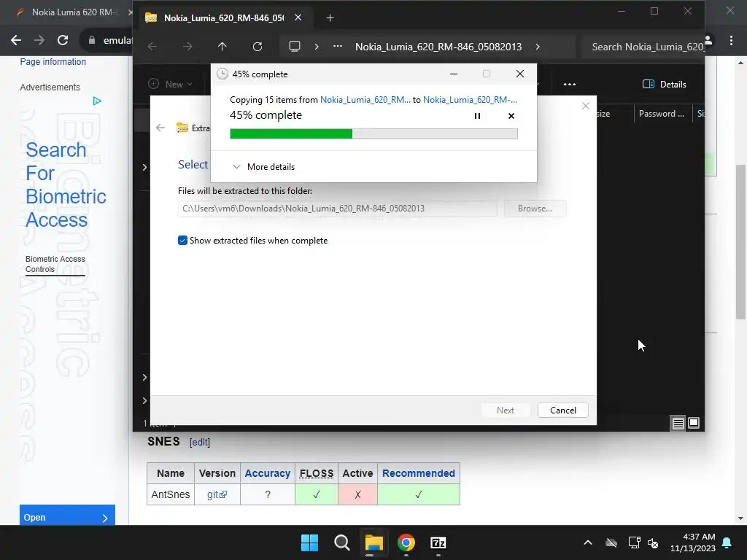Show hidden breadcrumb path ellipsis

(337, 46)
